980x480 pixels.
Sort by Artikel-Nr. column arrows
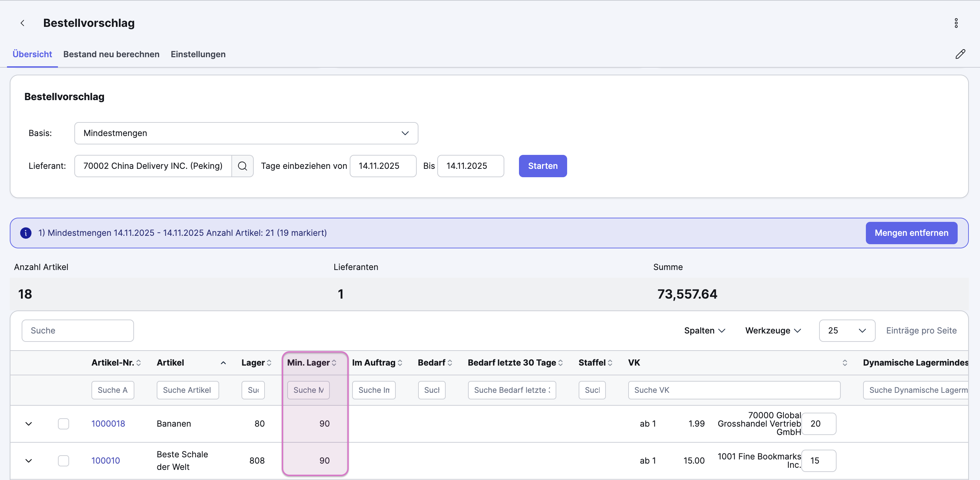point(139,363)
